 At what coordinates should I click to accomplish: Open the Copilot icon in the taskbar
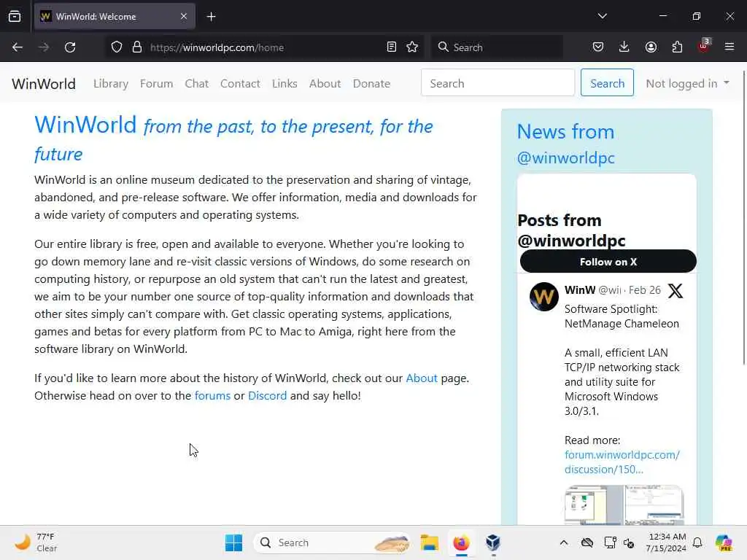coord(724,542)
